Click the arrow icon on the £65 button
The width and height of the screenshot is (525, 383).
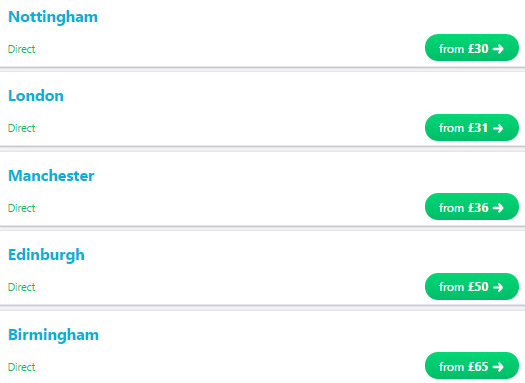pyautogui.click(x=498, y=367)
